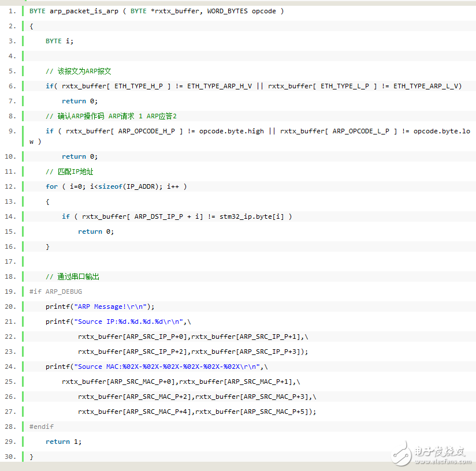The image size is (476, 471).
Task: Click rxtx_buffer[ARP_SRC_MAC_P+1] on line 25
Action: (x=237, y=382)
